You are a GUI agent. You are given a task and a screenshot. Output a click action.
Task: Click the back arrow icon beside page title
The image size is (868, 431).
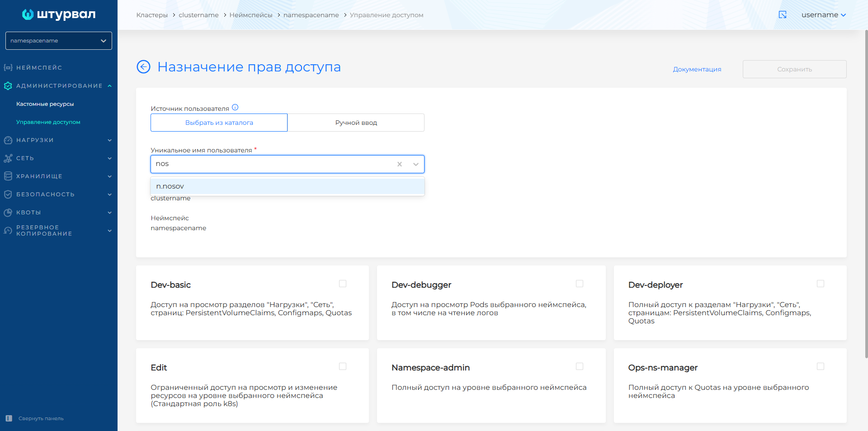point(143,67)
